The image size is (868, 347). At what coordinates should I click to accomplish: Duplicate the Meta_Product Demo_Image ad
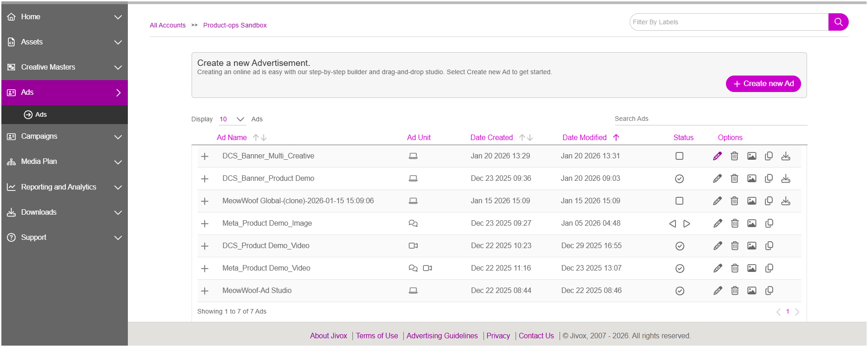[x=769, y=223]
